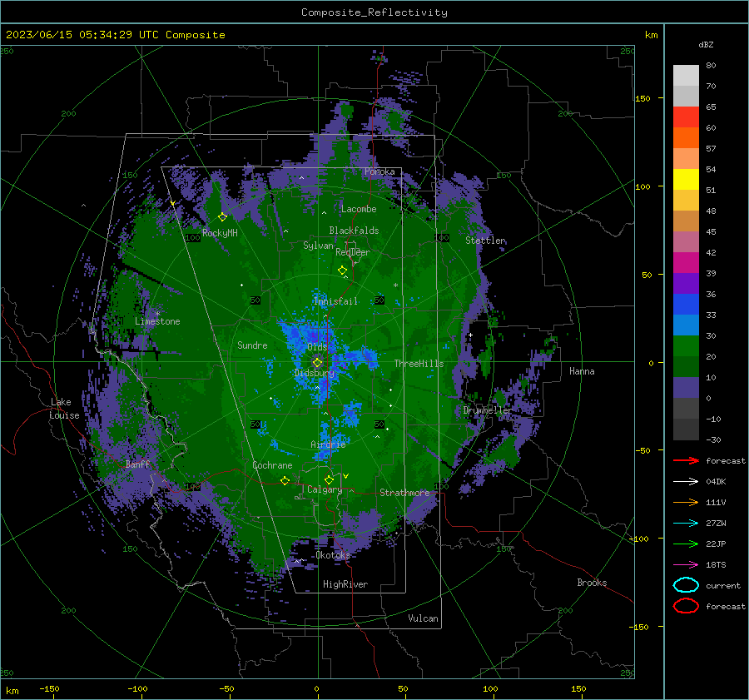
Task: Click the Okotoks city label
Action: coord(334,555)
